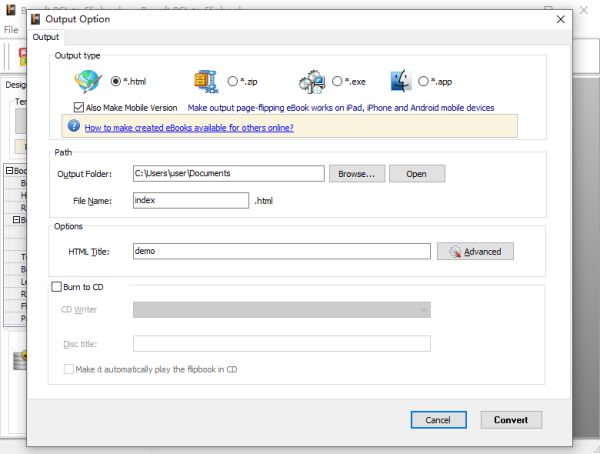Click the Cancel button
The width and height of the screenshot is (600, 454).
439,420
